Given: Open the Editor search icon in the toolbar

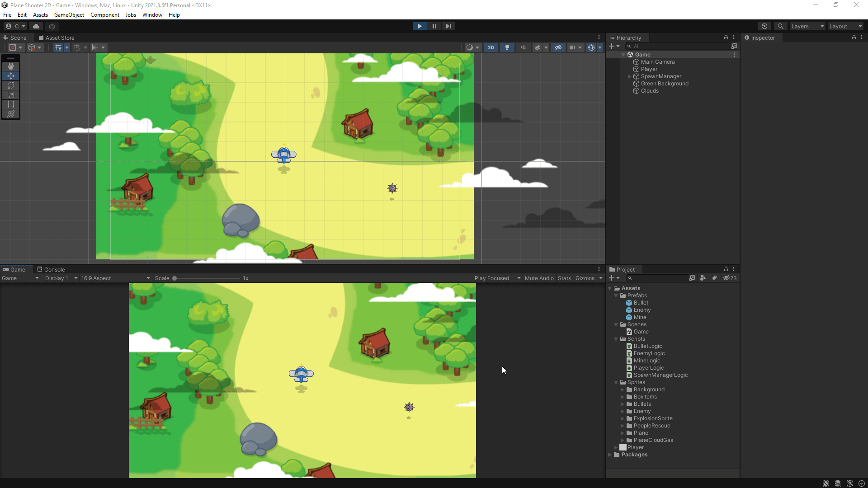Looking at the screenshot, I should (x=781, y=26).
